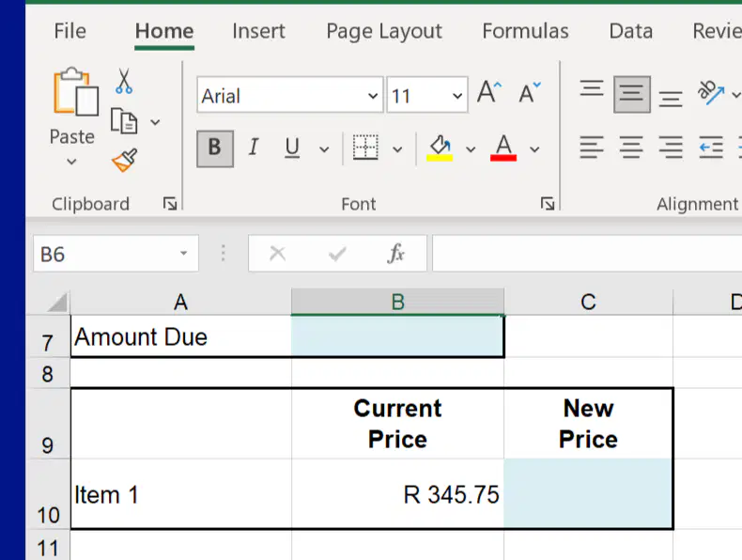Select cell with R 345.75
742x560 pixels.
397,493
